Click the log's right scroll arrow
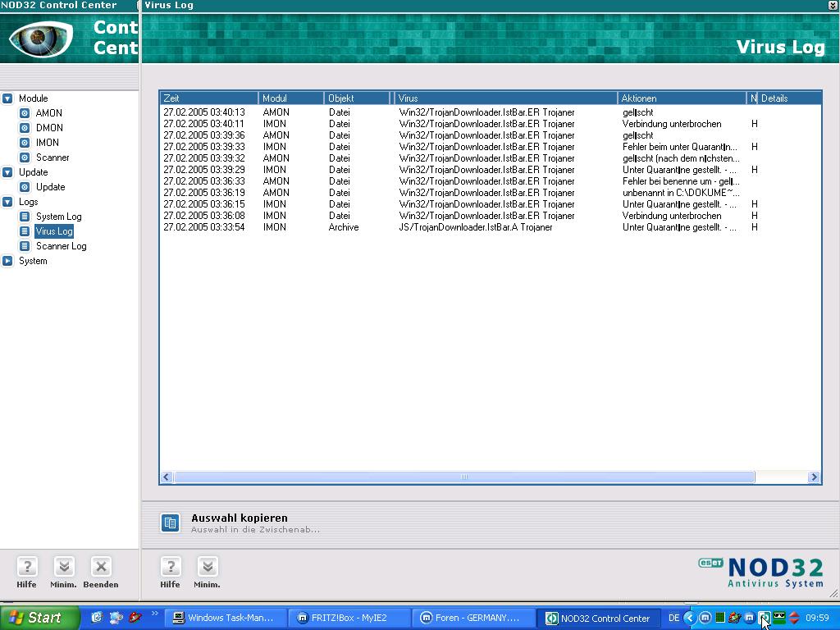 click(x=815, y=477)
